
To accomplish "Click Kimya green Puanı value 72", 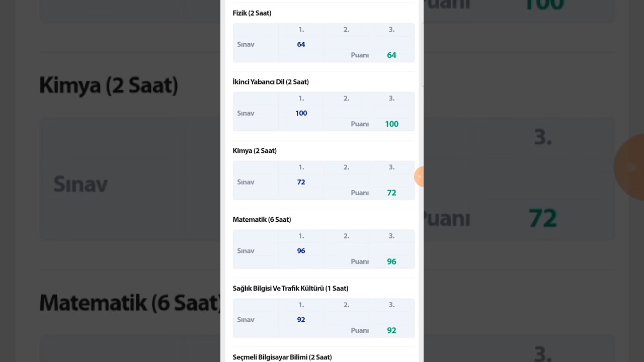I will [x=391, y=193].
